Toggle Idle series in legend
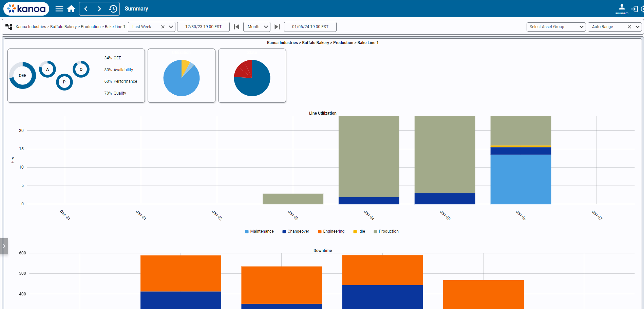Screen dimensions: 644x309 (x=359, y=231)
